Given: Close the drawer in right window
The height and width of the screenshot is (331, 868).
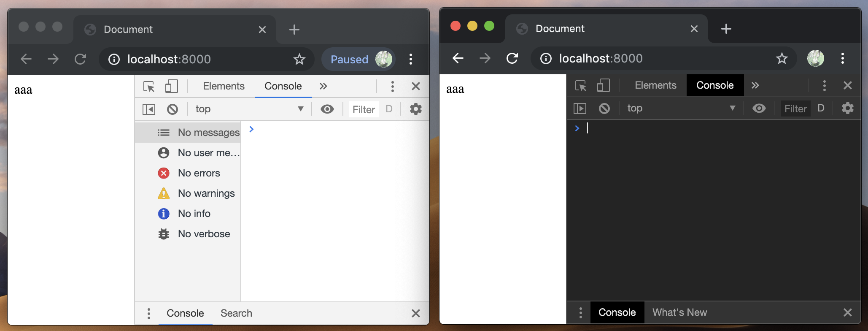Looking at the screenshot, I should tap(847, 312).
